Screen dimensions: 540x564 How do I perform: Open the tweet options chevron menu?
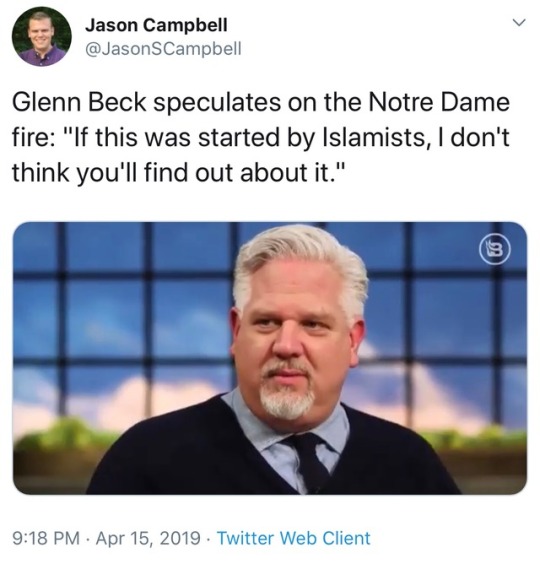pos(519,23)
